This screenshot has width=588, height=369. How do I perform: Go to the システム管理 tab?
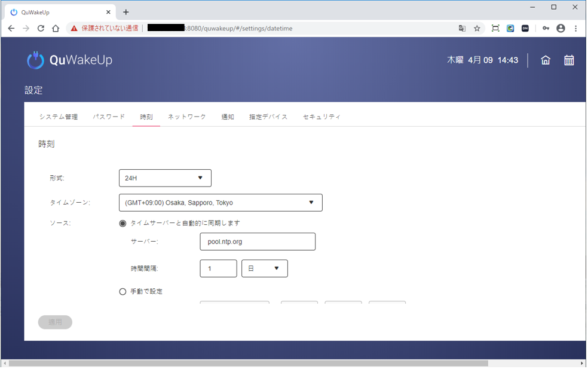click(59, 117)
